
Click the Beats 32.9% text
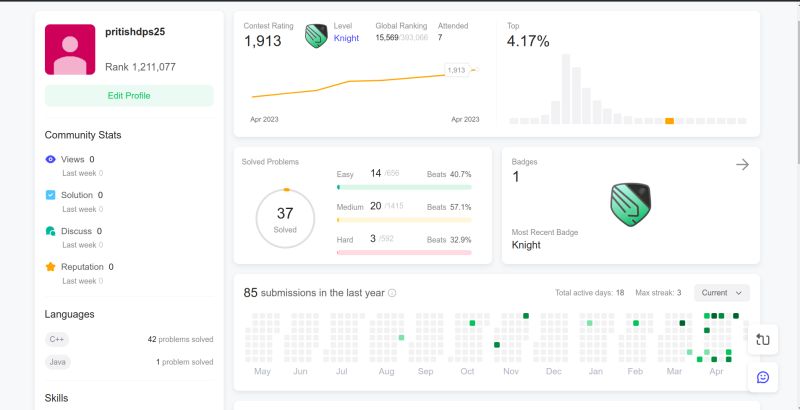point(449,240)
